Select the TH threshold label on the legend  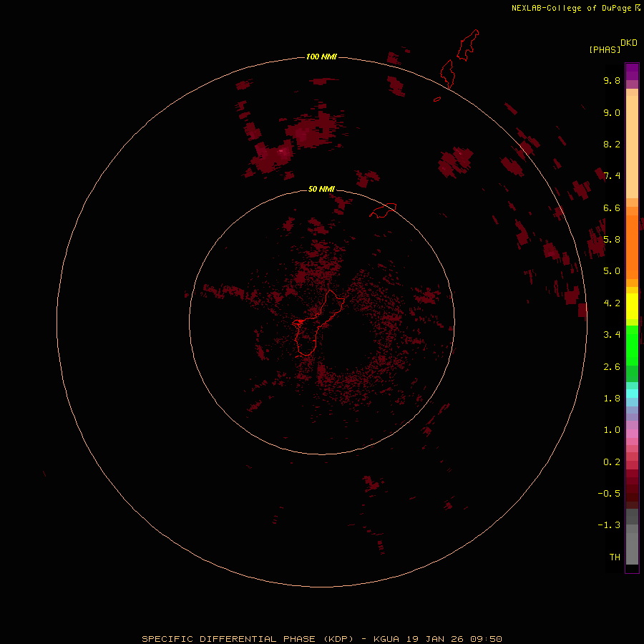point(614,557)
